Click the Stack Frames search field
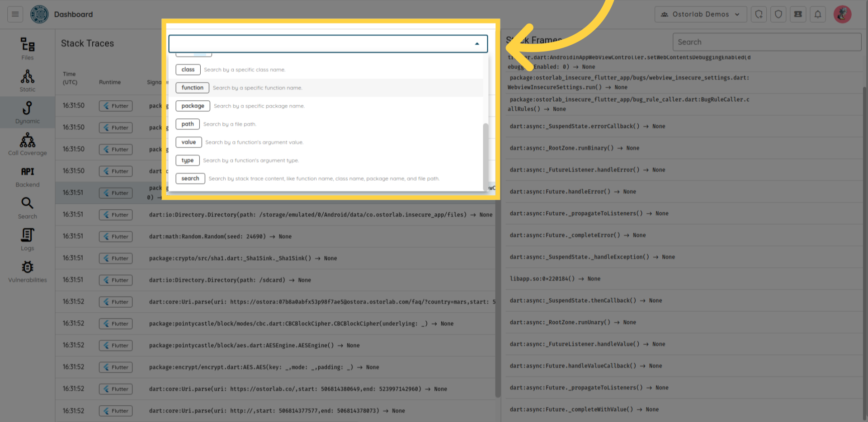This screenshot has height=422, width=868. (766, 42)
